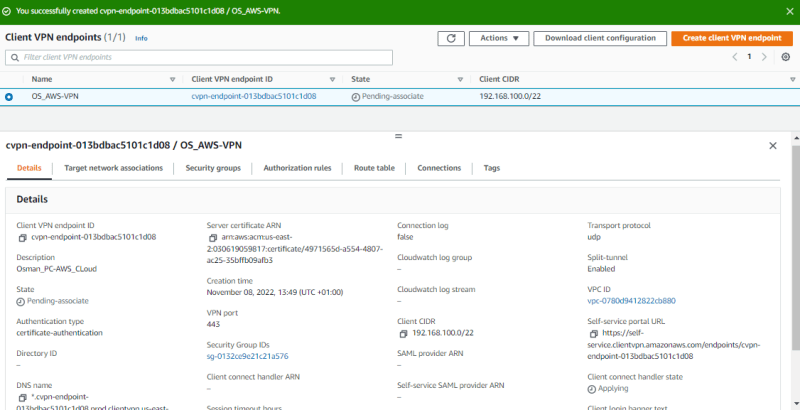
Task: Sort by Client CIDR column arrow
Action: pos(792,80)
